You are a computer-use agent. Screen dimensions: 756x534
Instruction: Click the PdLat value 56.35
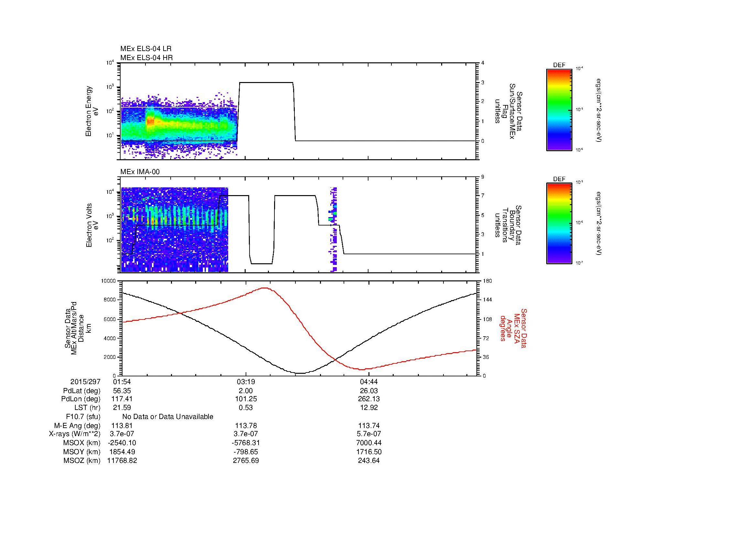pyautogui.click(x=122, y=391)
